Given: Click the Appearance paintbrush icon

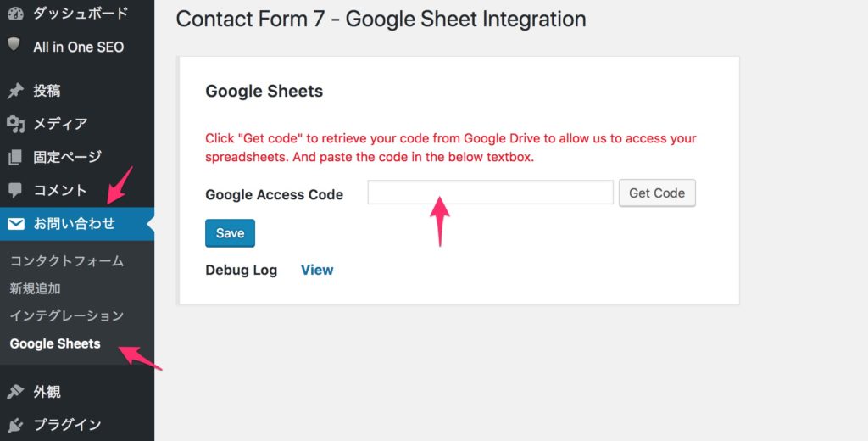Looking at the screenshot, I should (15, 392).
